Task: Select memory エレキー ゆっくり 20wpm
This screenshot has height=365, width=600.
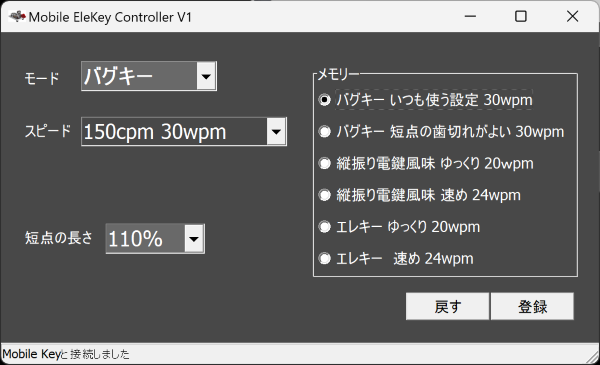Action: click(399, 227)
